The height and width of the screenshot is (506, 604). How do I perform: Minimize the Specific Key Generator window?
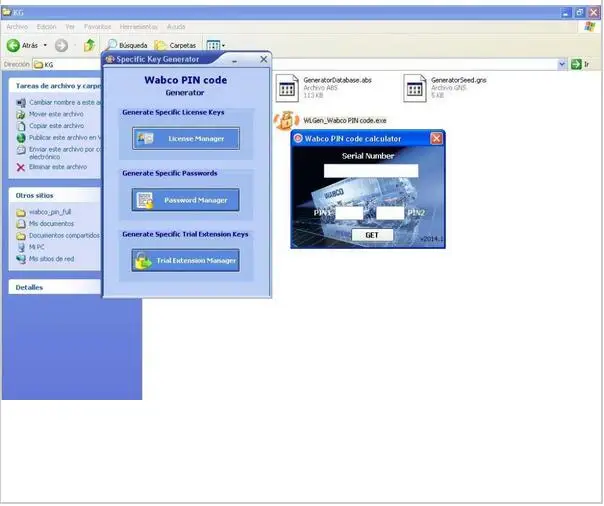click(x=234, y=60)
